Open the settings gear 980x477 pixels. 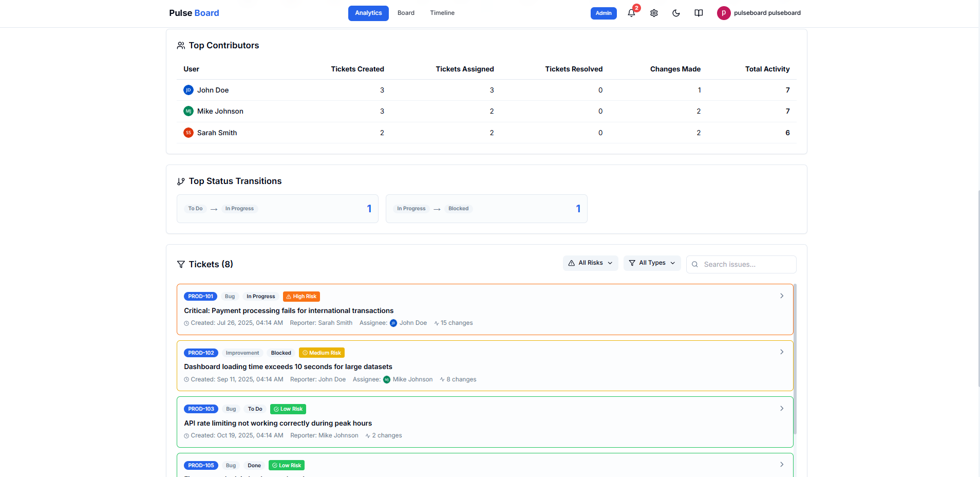tap(654, 13)
